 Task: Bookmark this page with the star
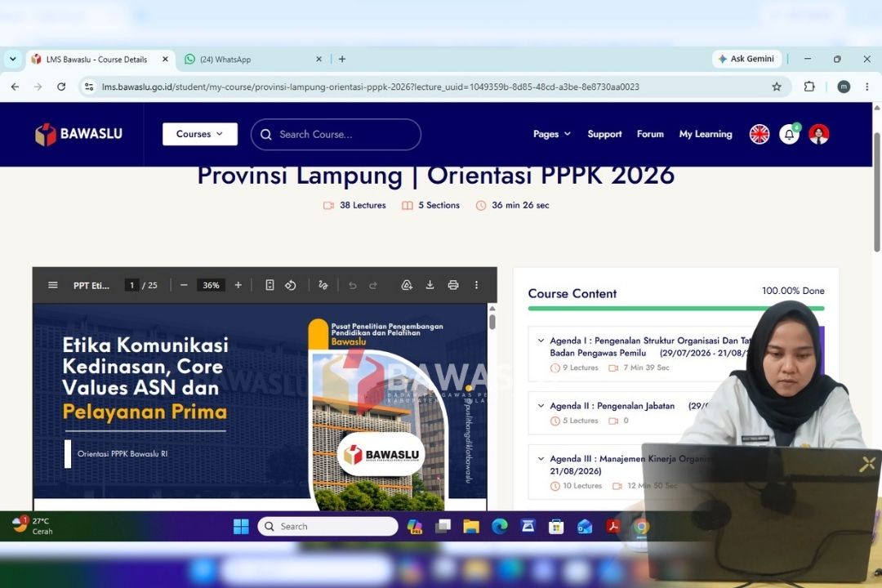coord(777,87)
